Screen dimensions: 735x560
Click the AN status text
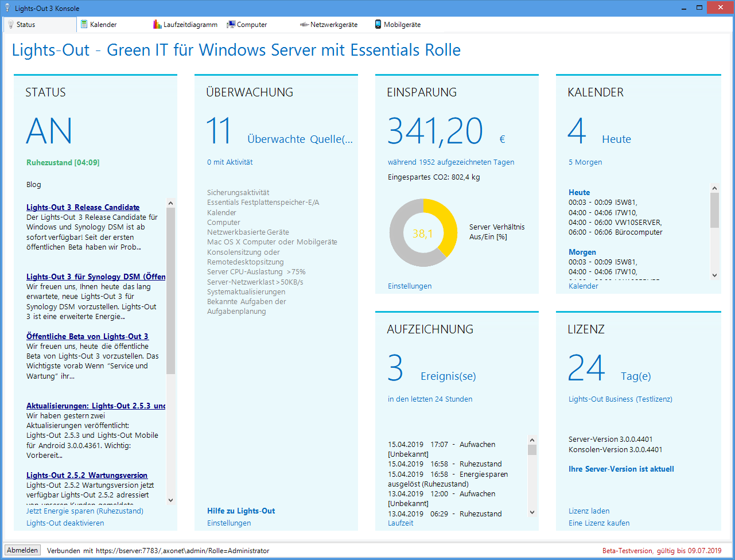pyautogui.click(x=49, y=131)
